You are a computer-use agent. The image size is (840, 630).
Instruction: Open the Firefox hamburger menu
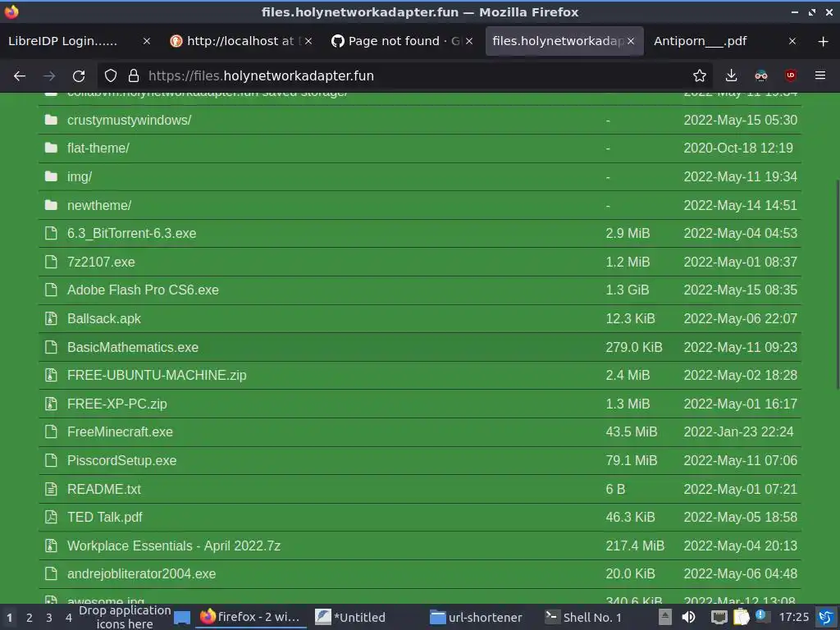tap(819, 76)
